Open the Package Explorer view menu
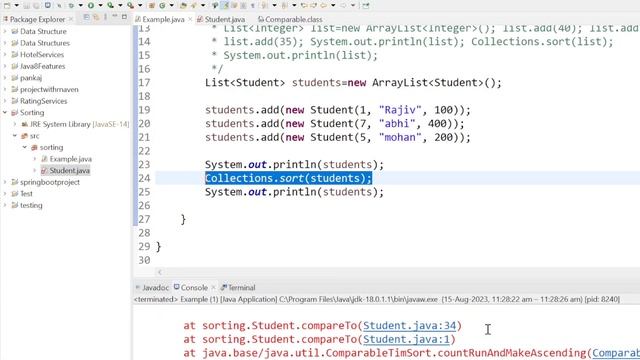Image resolution: width=640 pixels, height=360 pixels. [105, 17]
